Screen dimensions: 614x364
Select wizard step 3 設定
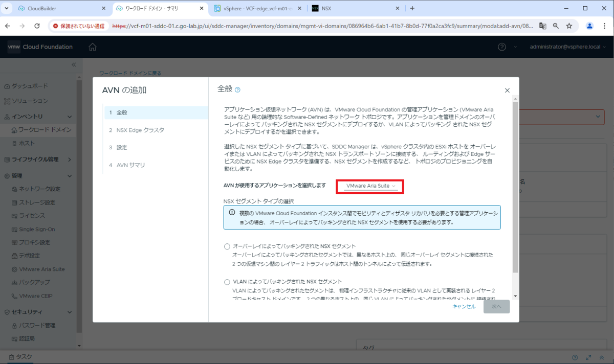156,147
